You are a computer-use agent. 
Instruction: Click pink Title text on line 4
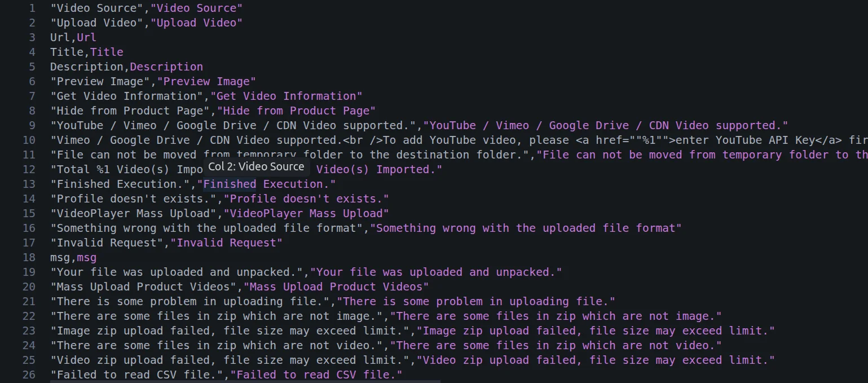pyautogui.click(x=107, y=52)
